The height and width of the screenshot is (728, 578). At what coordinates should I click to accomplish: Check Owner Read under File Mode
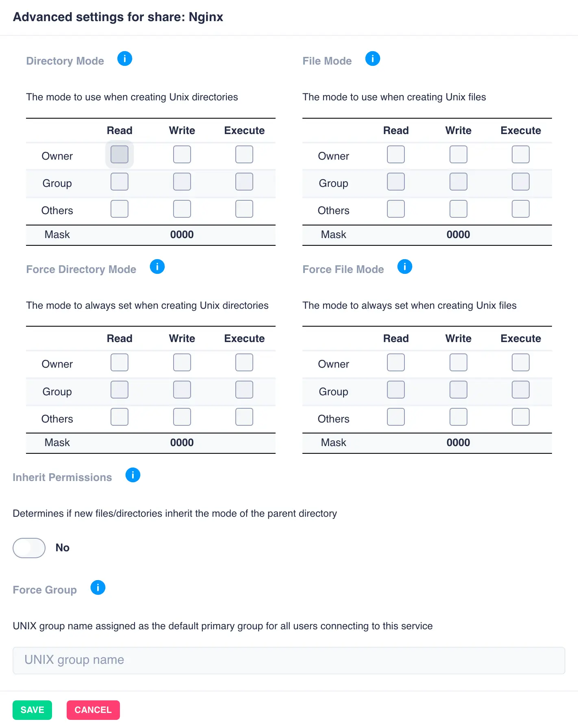(395, 154)
